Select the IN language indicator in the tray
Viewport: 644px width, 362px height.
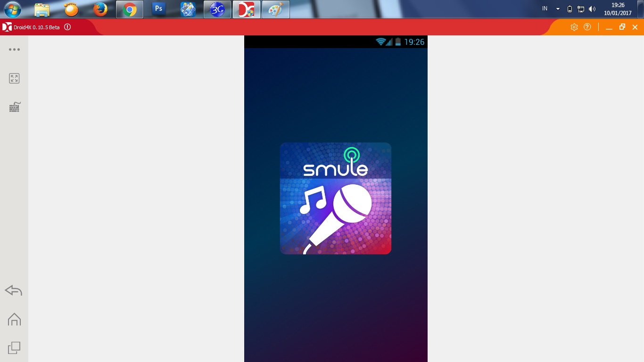[x=544, y=8]
